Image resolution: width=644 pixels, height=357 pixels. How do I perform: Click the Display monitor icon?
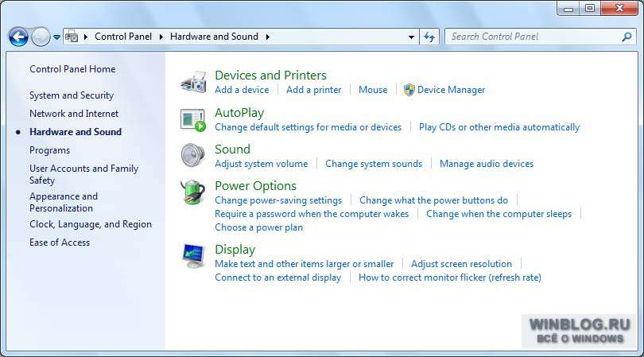click(x=193, y=255)
